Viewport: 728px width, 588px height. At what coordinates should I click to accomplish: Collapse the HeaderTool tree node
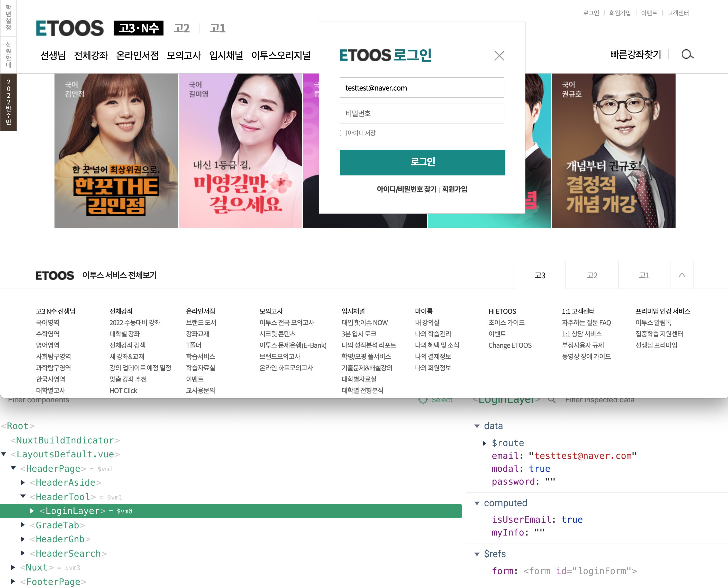[x=23, y=496]
